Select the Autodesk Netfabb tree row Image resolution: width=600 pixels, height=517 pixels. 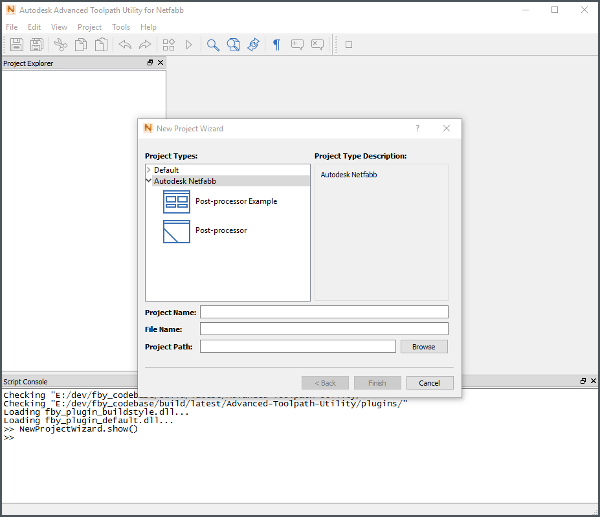coord(231,181)
